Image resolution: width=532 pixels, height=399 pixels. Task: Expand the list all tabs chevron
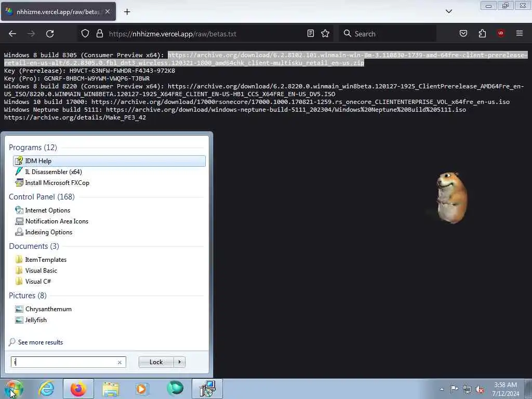[x=448, y=11]
